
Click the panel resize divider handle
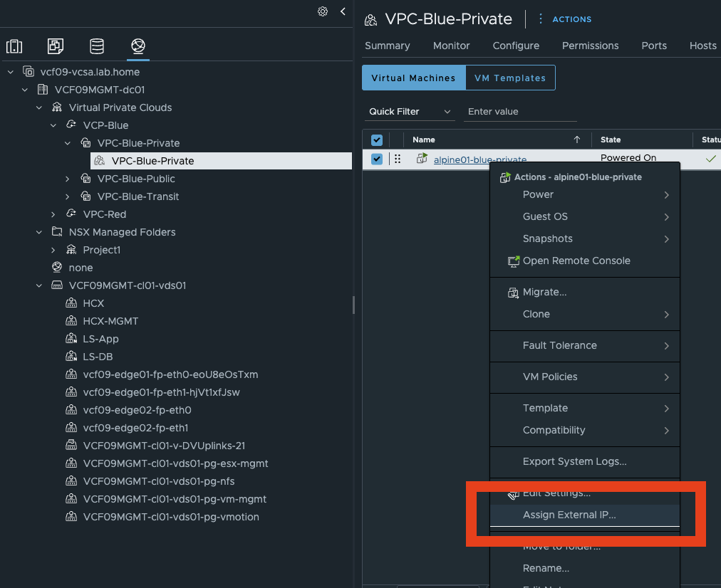click(353, 305)
